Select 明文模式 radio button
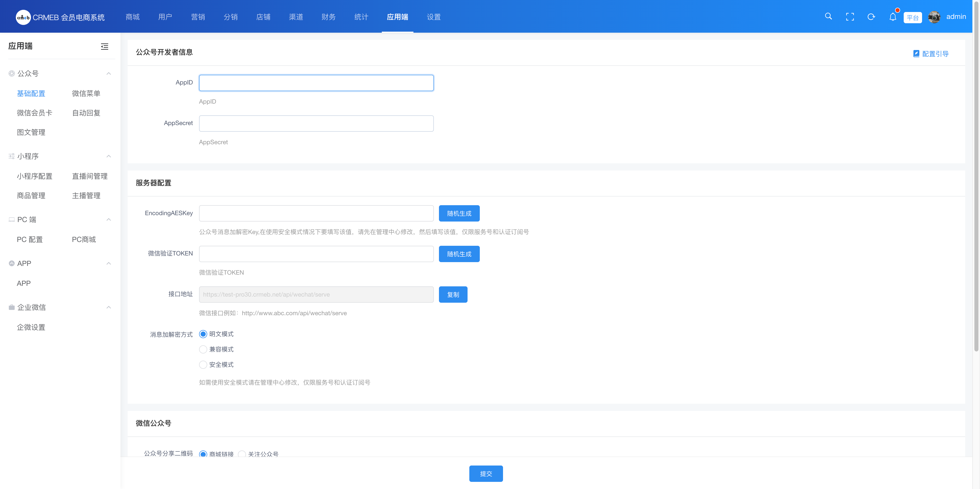This screenshot has height=489, width=980. pyautogui.click(x=203, y=334)
